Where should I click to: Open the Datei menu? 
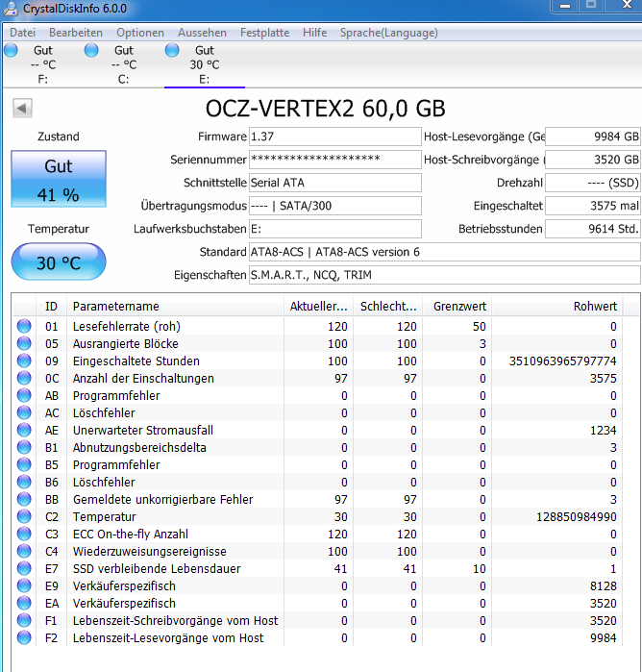pyautogui.click(x=22, y=33)
